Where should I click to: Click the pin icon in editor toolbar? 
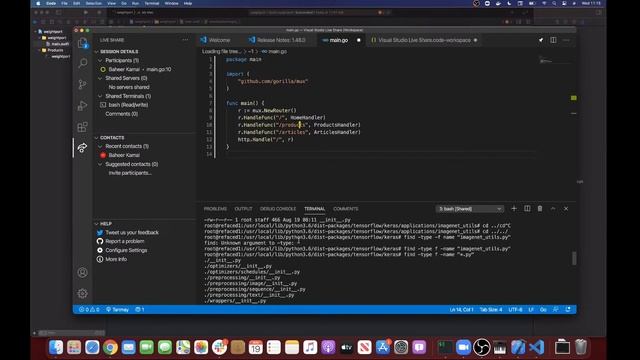pos(541,40)
